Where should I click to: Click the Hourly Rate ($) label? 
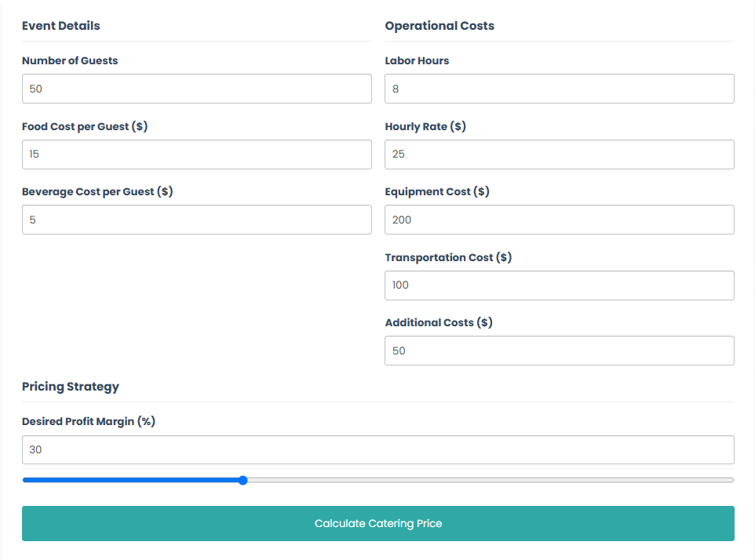click(425, 126)
